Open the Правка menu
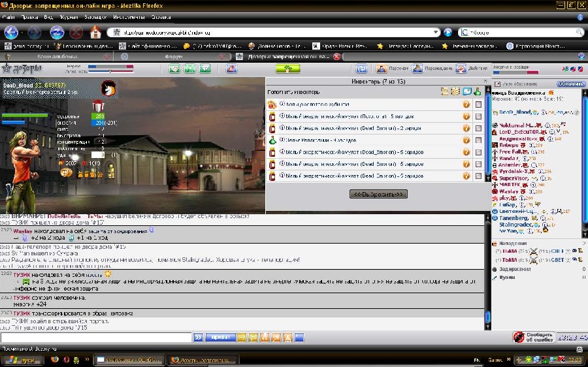 (x=29, y=17)
